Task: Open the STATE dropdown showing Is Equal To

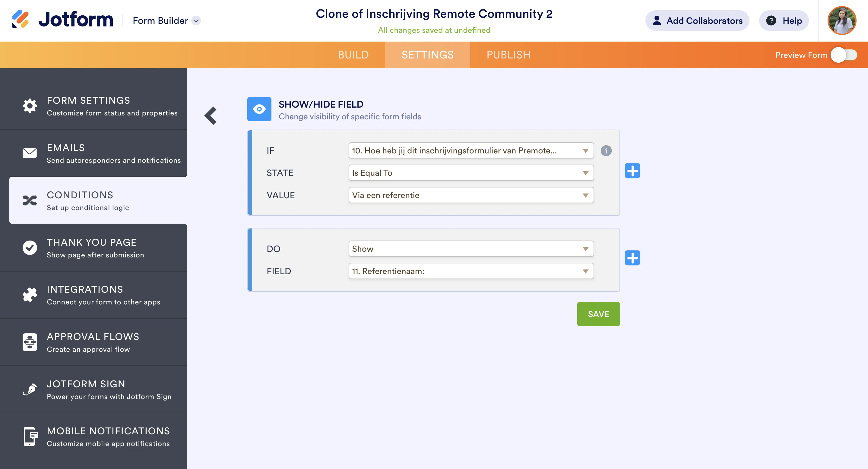Action: (471, 173)
